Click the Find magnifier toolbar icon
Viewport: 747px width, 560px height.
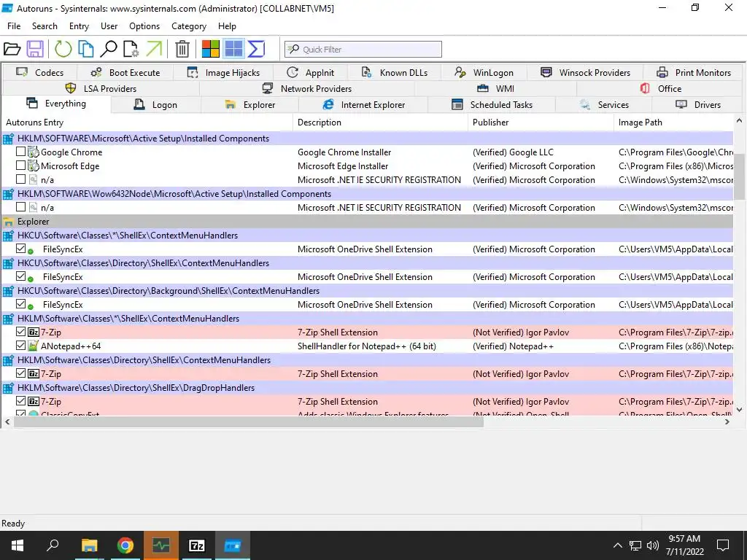click(109, 49)
